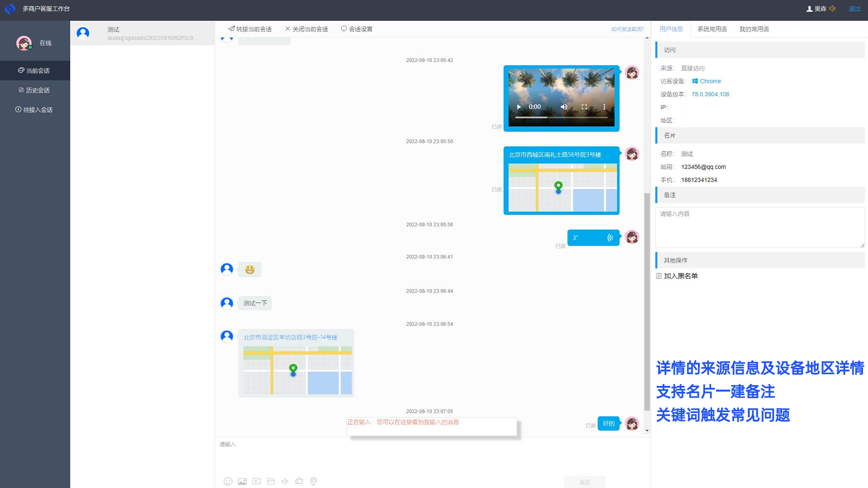This screenshot has height=488, width=868.
Task: Click the voice message speaker icon
Action: pyautogui.click(x=285, y=481)
